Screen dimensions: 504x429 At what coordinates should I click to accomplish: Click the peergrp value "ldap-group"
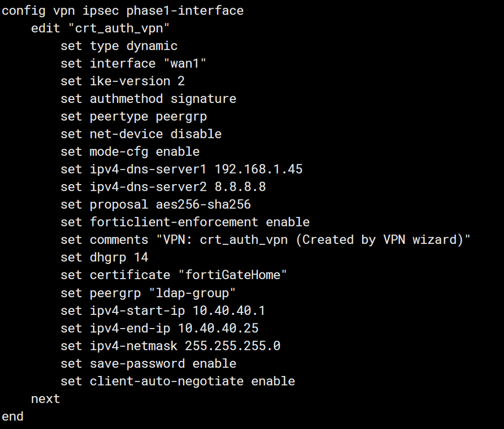[x=203, y=293]
